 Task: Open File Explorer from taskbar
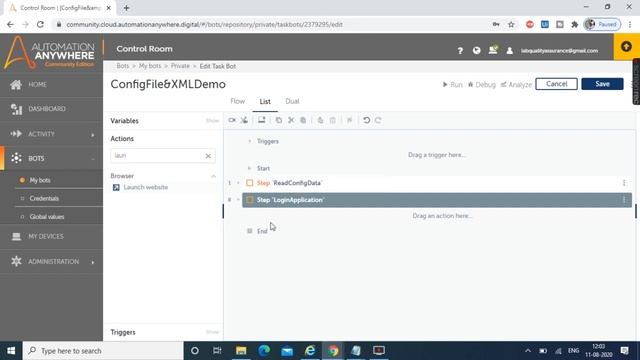coord(241,351)
